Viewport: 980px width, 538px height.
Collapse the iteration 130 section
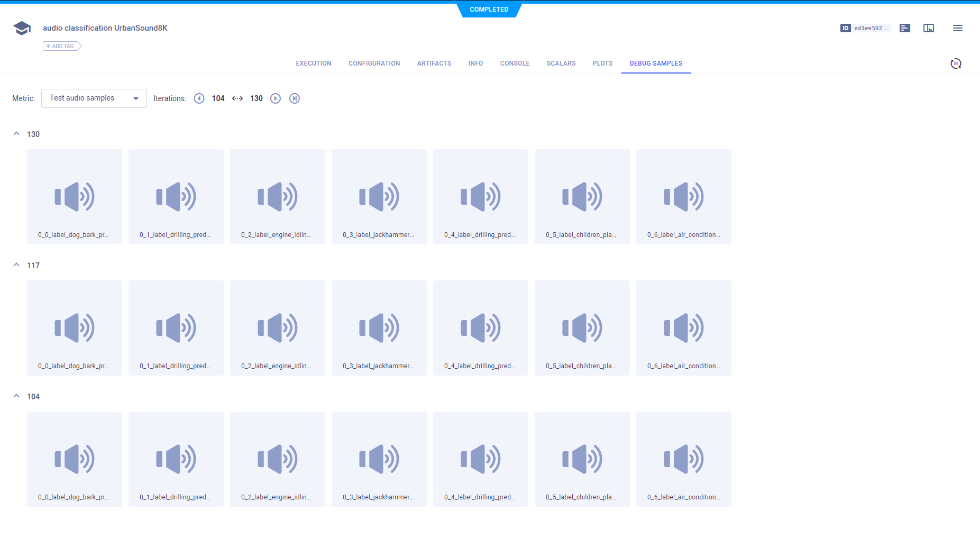16,134
